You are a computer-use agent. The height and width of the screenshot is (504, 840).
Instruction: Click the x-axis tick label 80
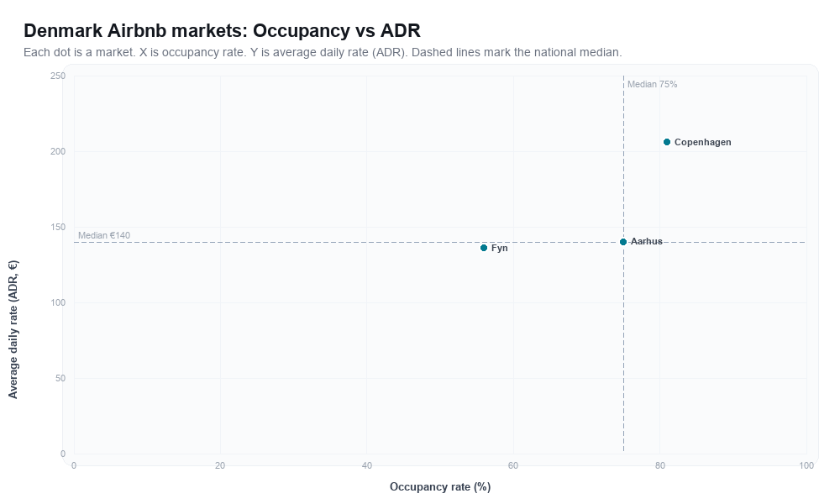(660, 466)
